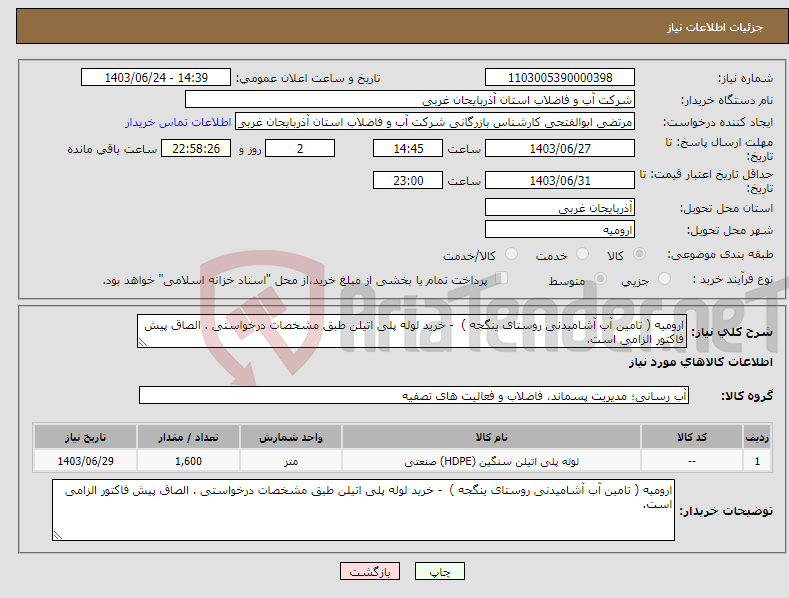Click the unit cell متر
Viewport: 789px width, 598px height.
pos(291,461)
